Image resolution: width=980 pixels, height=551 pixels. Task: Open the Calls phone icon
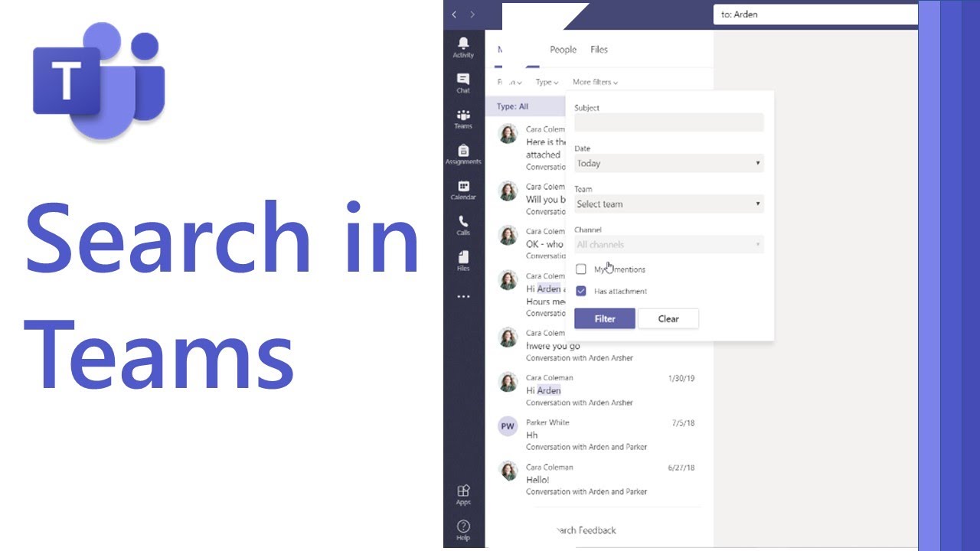tap(463, 225)
